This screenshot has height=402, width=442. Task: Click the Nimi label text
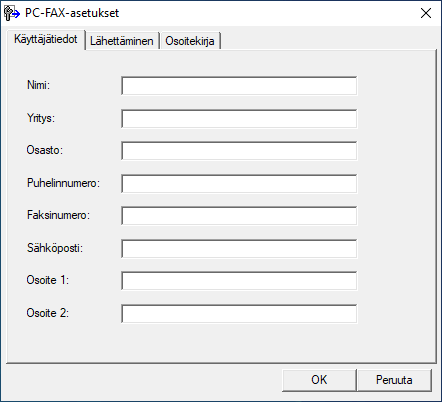38,85
